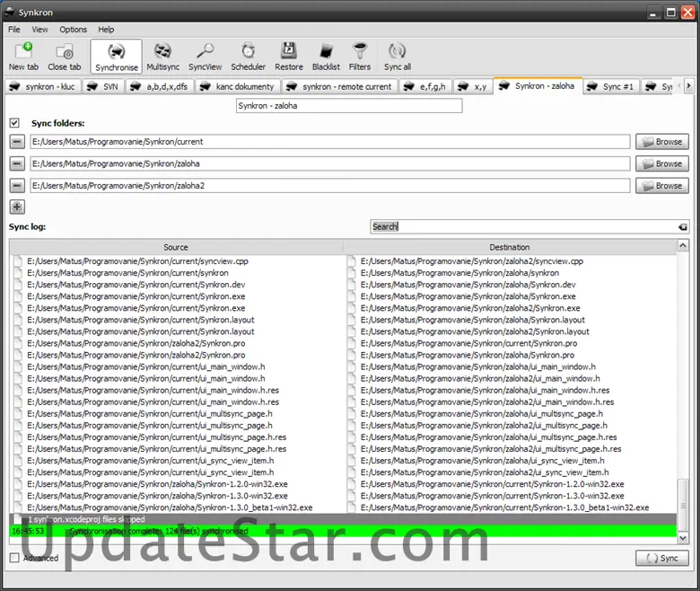Open the Blacklist
This screenshot has width=700, height=591.
(326, 57)
